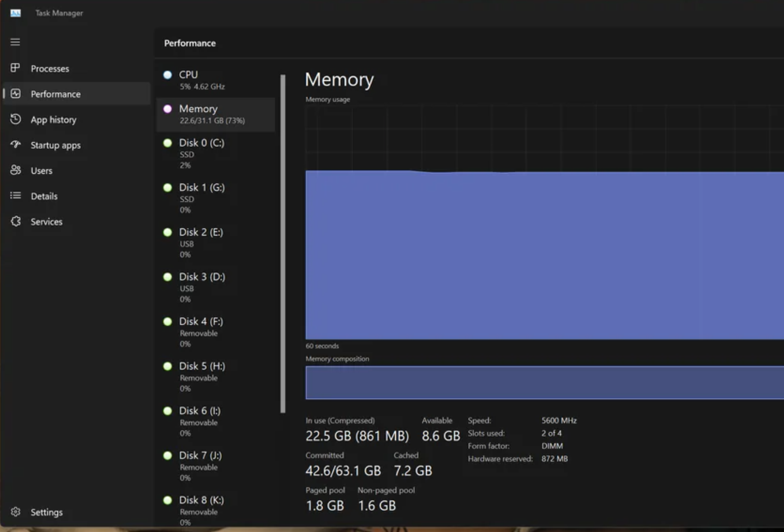Click the Task Manager title bar icon

coord(15,13)
